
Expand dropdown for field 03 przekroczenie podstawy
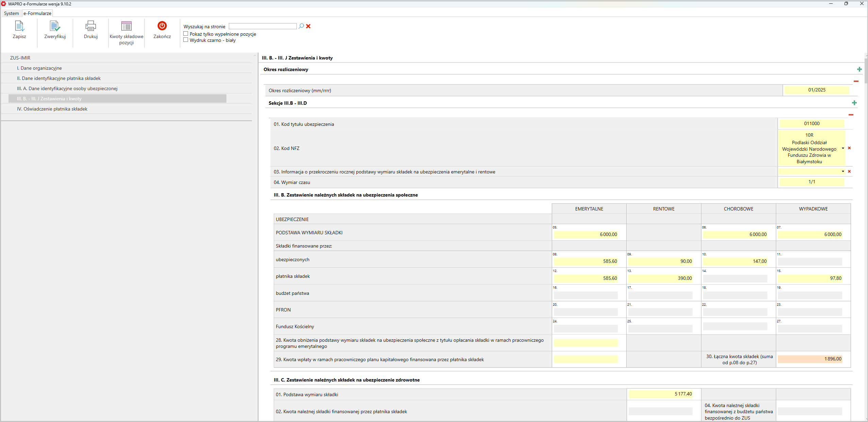coord(843,171)
